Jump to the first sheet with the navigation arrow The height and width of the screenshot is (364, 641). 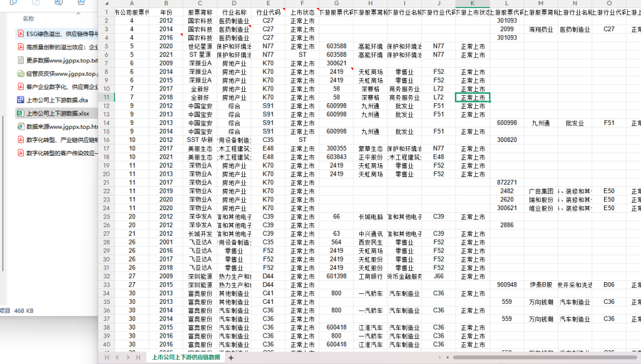click(107, 358)
